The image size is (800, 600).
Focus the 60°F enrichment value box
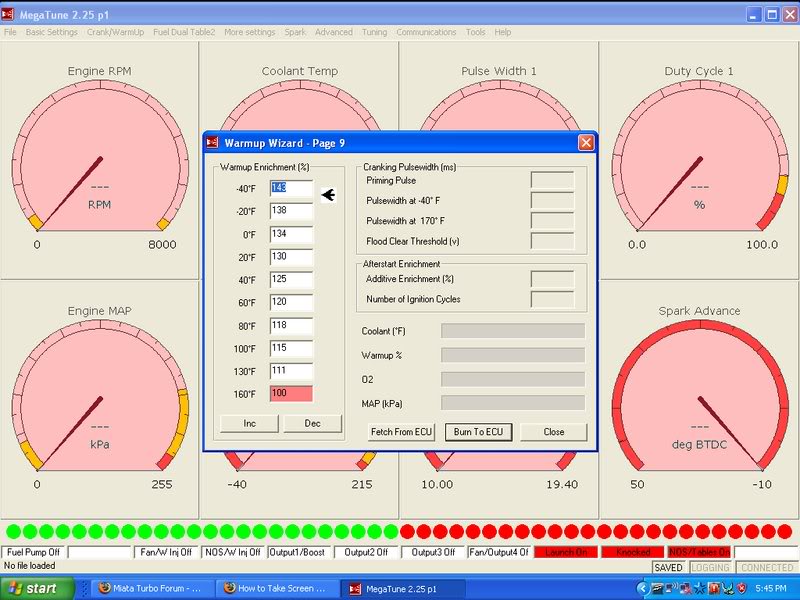click(x=291, y=302)
